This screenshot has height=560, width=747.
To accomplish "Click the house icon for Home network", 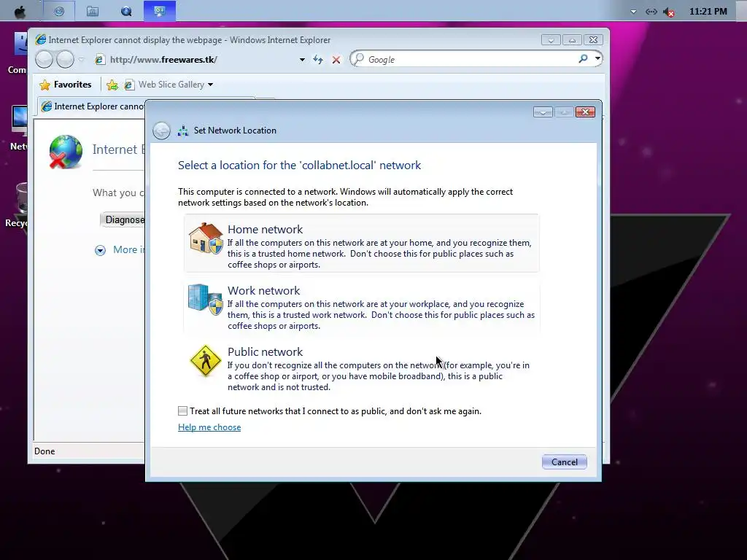I will 205,238.
